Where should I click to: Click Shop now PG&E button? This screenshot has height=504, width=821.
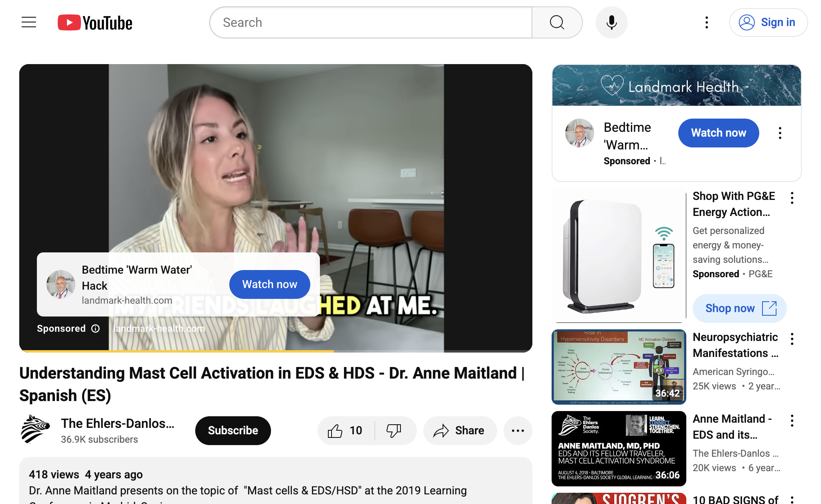[740, 308]
